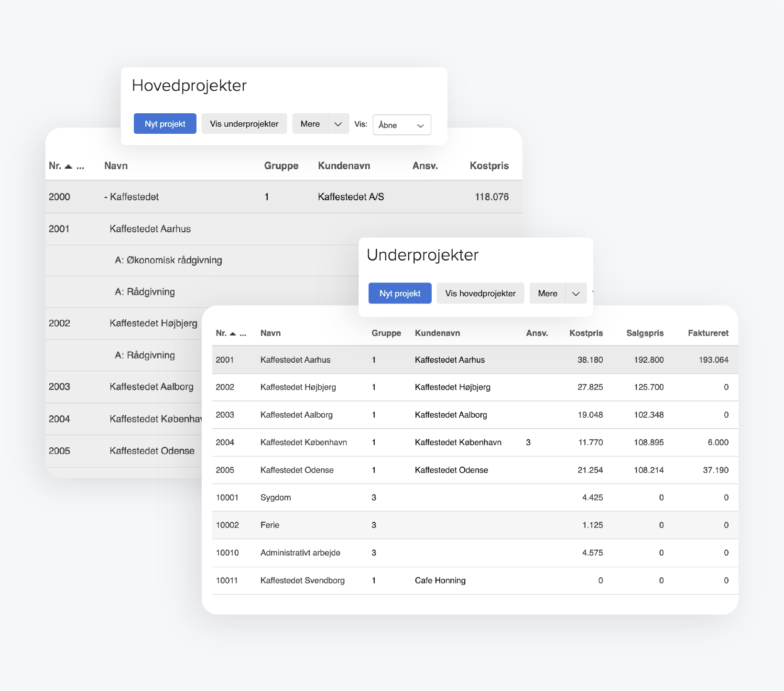Click Vis underprojekter button
This screenshot has height=691, width=784.
(x=244, y=124)
